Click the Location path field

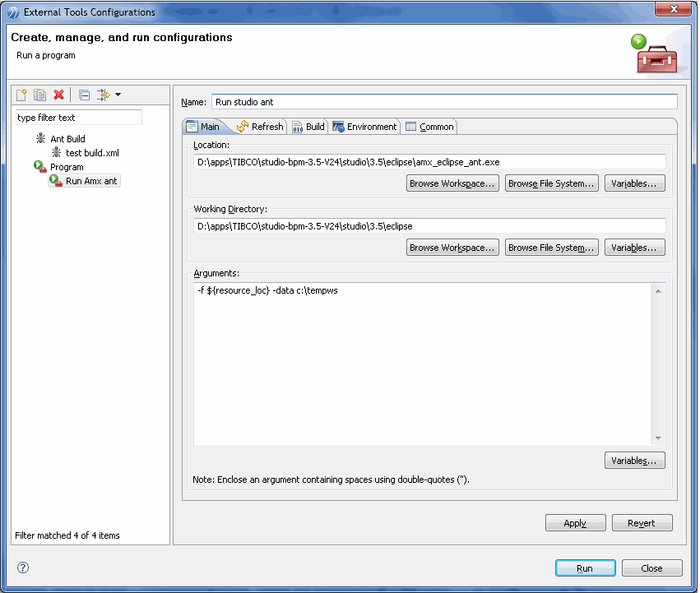click(x=429, y=162)
